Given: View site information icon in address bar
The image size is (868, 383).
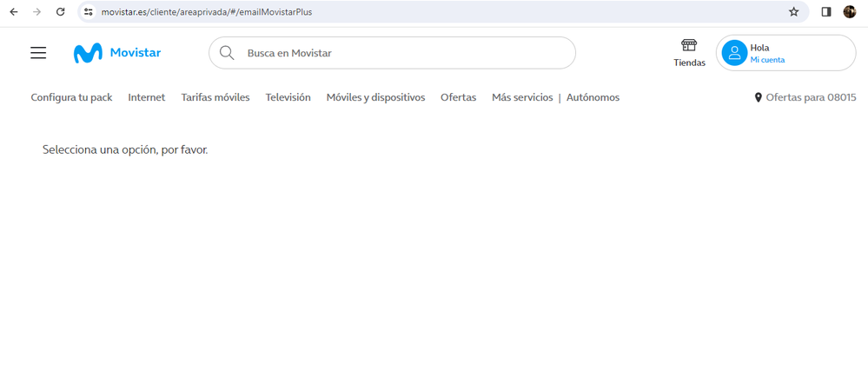Looking at the screenshot, I should tap(88, 12).
